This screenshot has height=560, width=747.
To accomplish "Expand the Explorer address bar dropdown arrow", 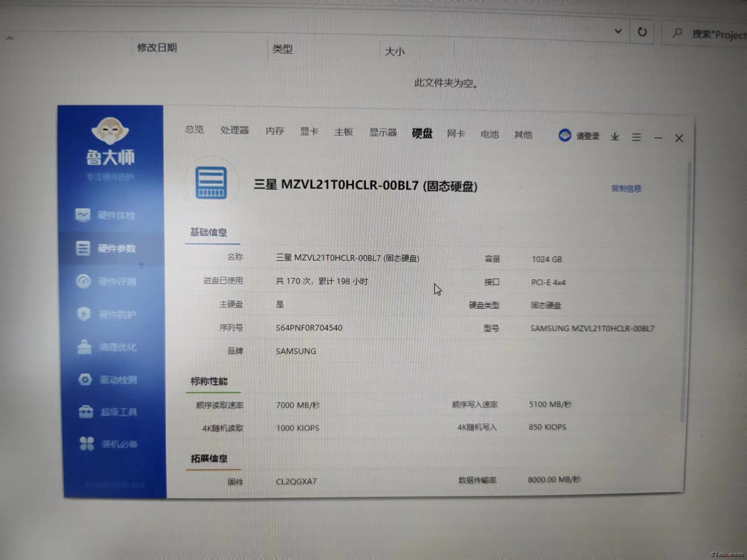I will point(618,31).
